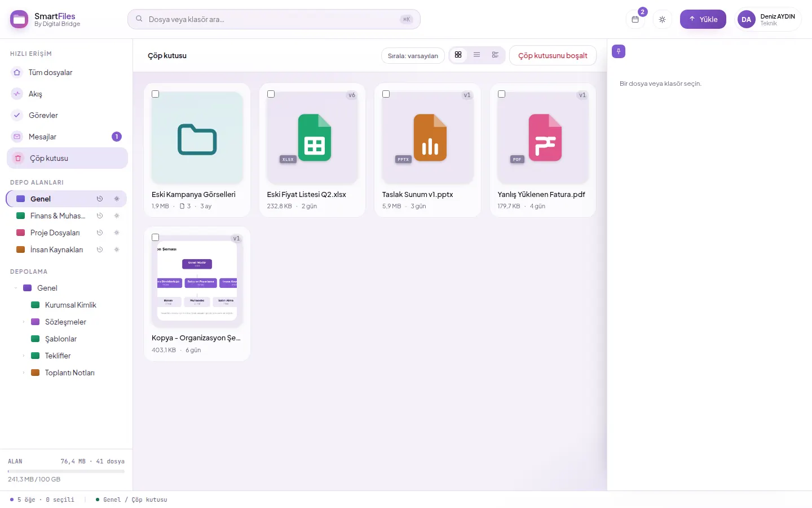Click the pin icon in the details panel

tap(619, 51)
